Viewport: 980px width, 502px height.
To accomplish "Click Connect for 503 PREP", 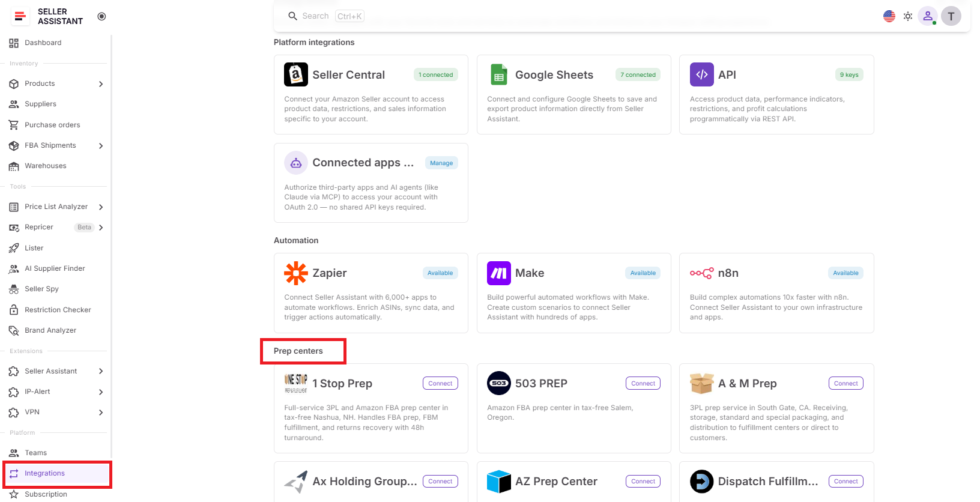I will pos(643,383).
